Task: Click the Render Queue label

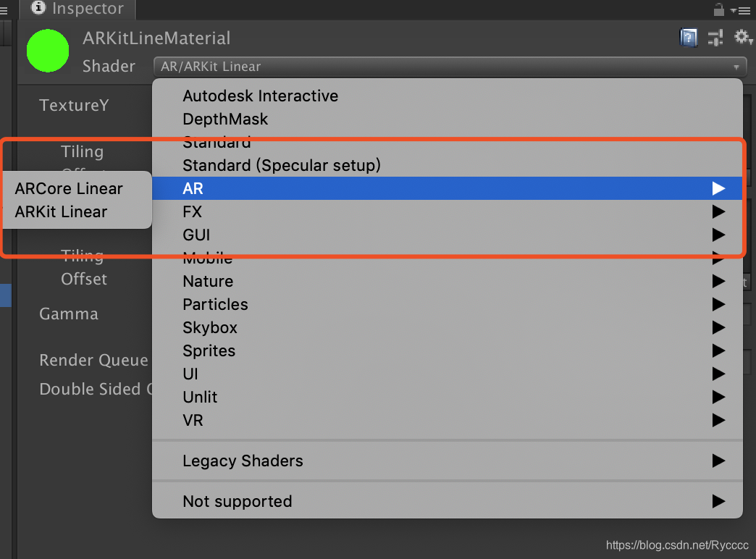Action: 93,360
